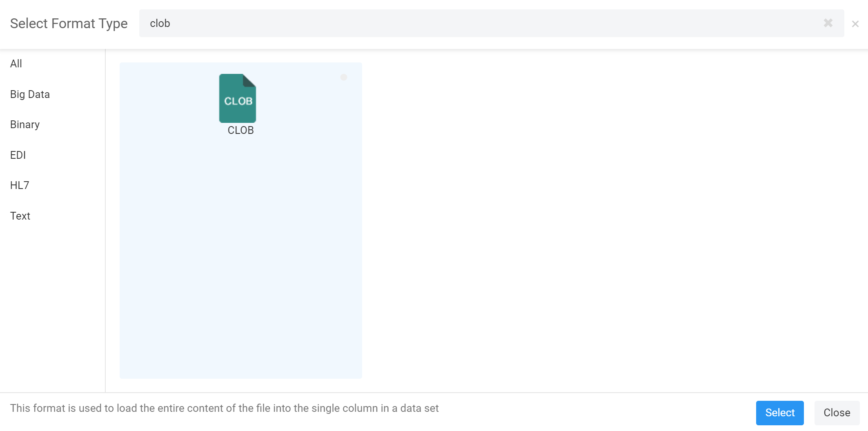
Task: Toggle the selection dot on the CLOB card
Action: tap(343, 77)
